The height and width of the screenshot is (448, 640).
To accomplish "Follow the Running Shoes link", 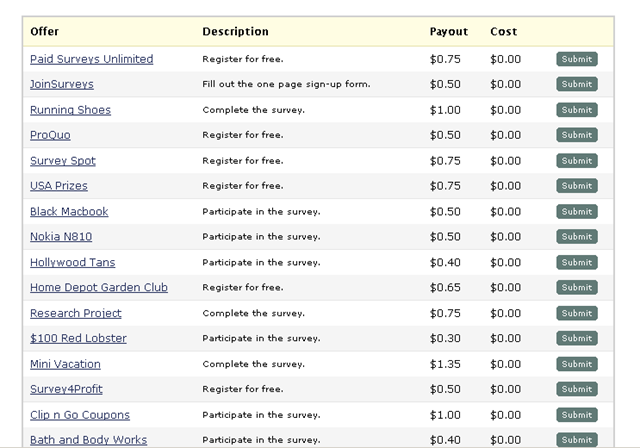I will click(70, 110).
